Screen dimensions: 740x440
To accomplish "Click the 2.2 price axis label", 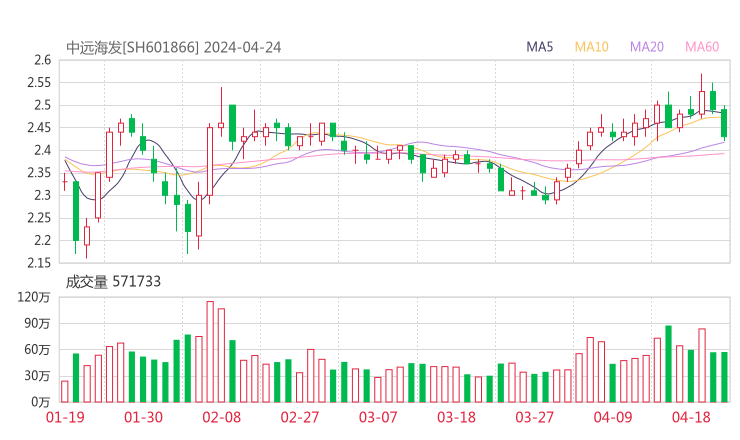I will click(42, 240).
